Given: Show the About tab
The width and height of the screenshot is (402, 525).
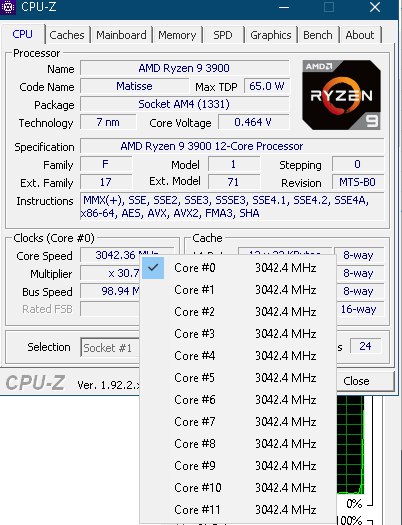Looking at the screenshot, I should point(359,35).
